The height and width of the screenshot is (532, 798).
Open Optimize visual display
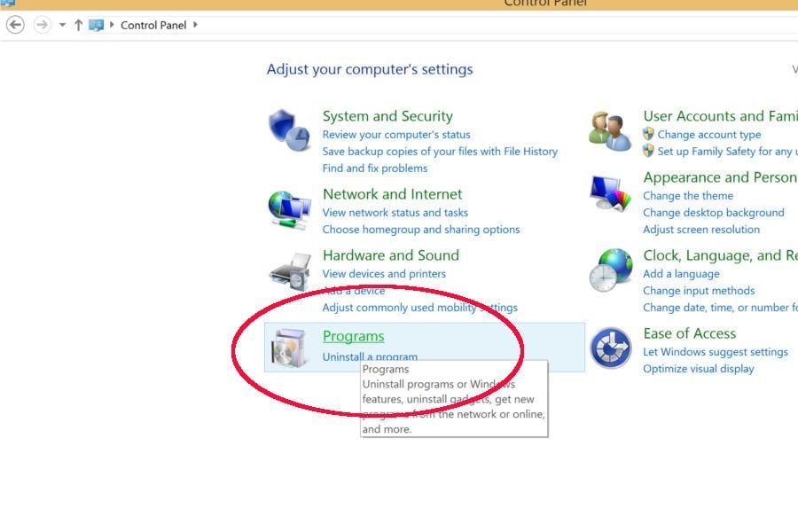click(x=699, y=369)
